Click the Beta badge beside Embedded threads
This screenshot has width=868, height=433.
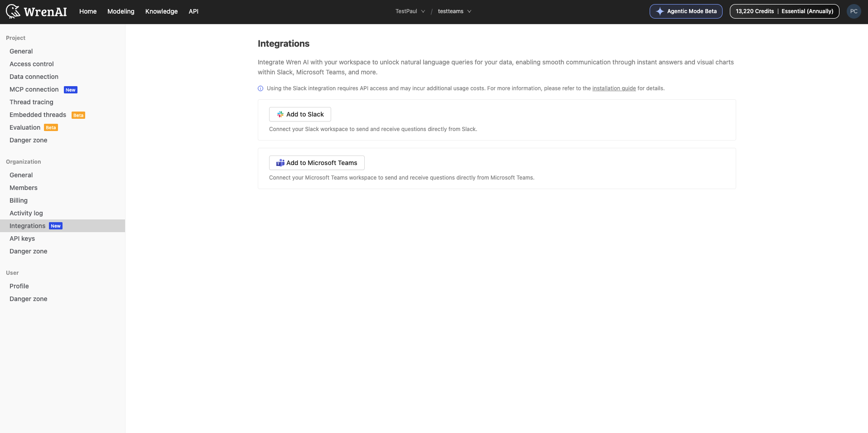78,115
